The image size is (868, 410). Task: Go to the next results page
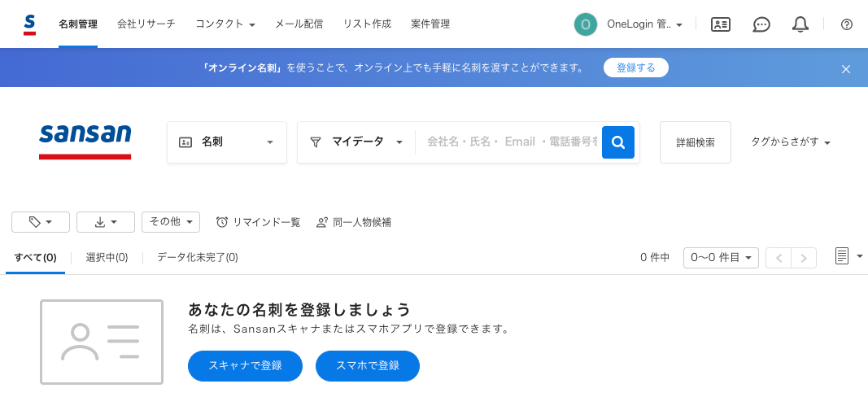click(804, 258)
